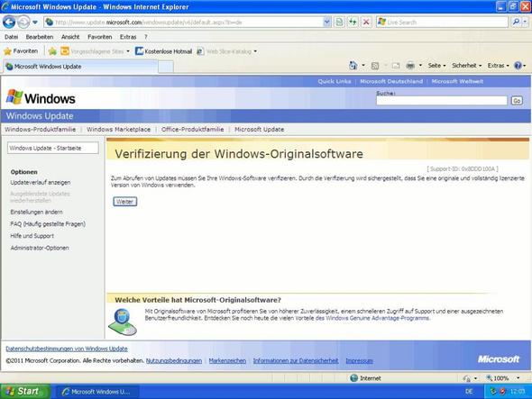
Task: Open Vorgeschlagene Sites on the favorites bar
Action: point(95,51)
